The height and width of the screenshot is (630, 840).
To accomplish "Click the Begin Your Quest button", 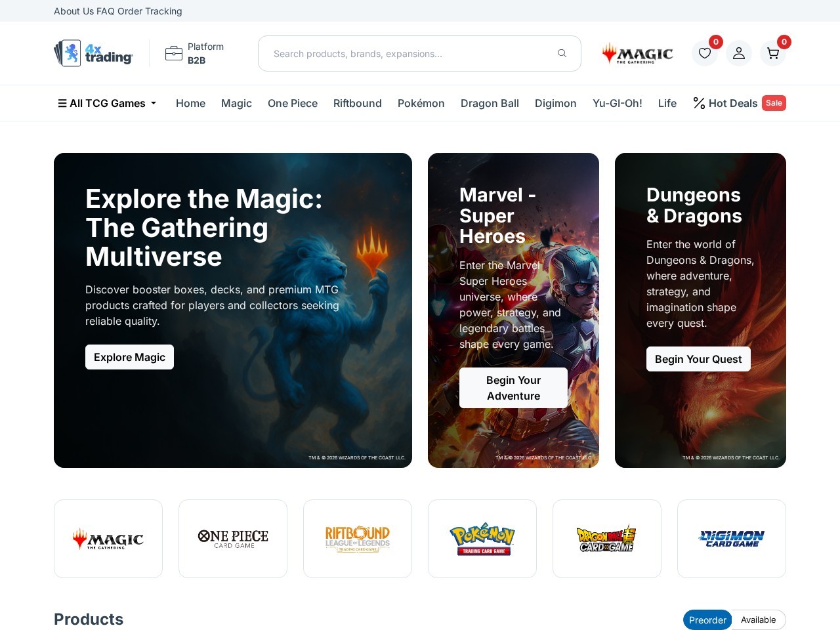I will (698, 359).
